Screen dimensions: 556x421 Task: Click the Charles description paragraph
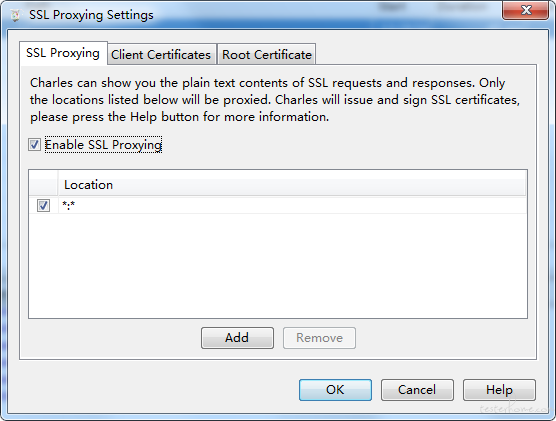[274, 100]
